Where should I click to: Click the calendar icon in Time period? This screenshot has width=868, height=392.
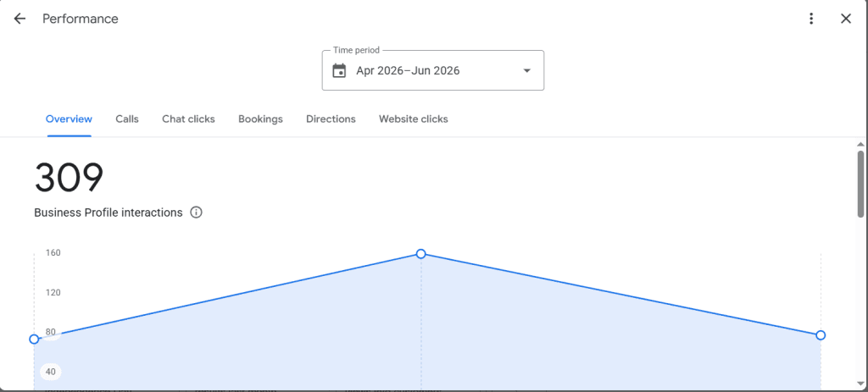click(339, 71)
